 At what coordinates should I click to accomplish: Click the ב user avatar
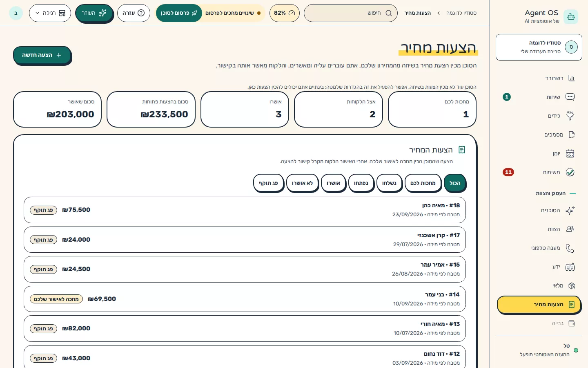coord(16,13)
